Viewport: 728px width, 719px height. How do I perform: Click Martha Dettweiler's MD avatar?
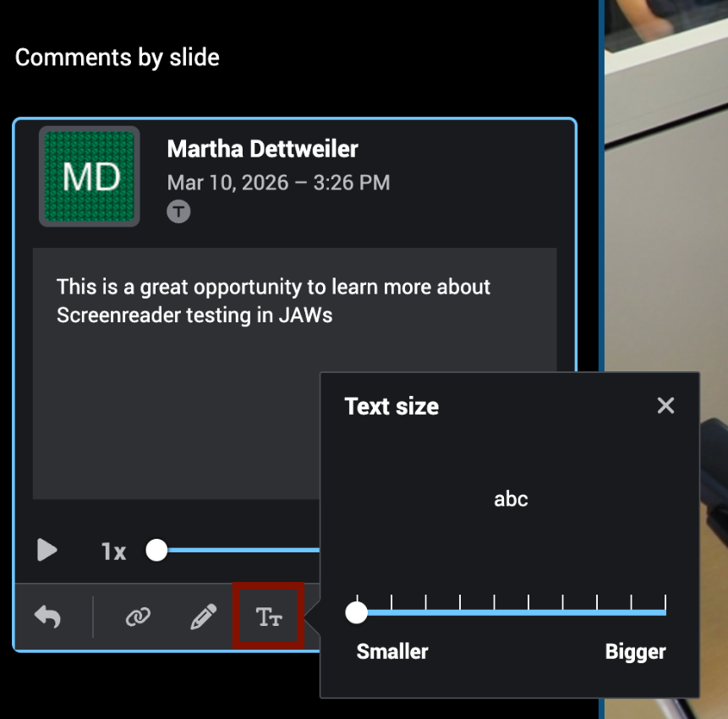click(x=89, y=176)
